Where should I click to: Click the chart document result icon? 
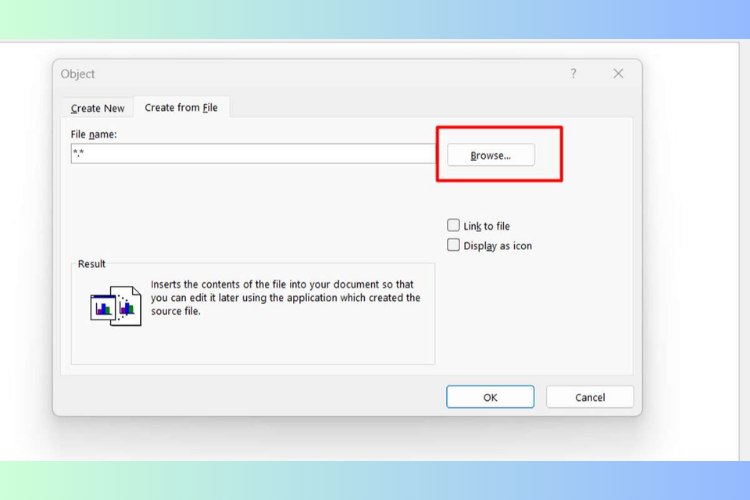pyautogui.click(x=116, y=306)
